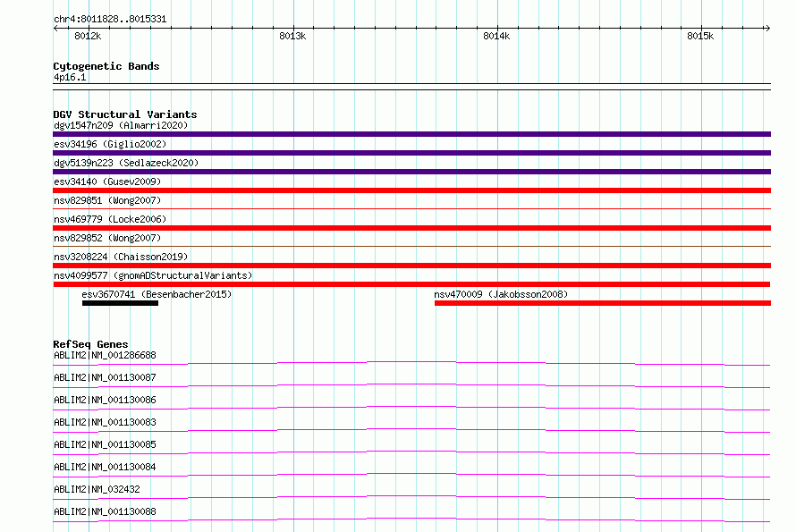The image size is (796, 532).
Task: Select second Wong2007 variant nsv829852
Action: pos(107,238)
